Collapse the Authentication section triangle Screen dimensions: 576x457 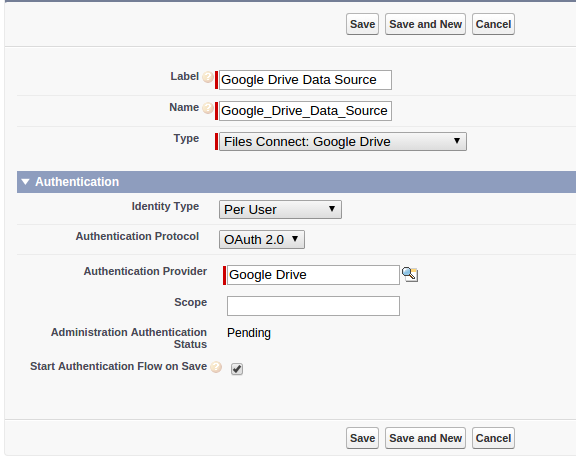pos(25,182)
